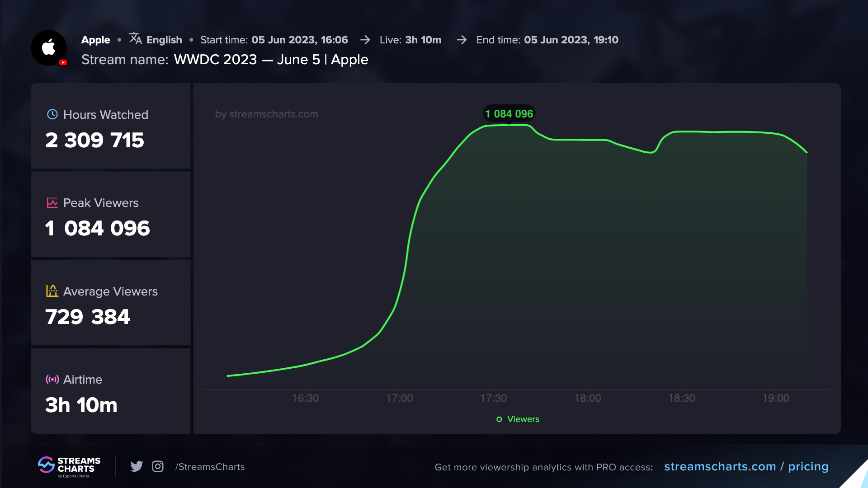Screen dimensions: 868x488
Task: Select the English language label
Action: pyautogui.click(x=164, y=39)
